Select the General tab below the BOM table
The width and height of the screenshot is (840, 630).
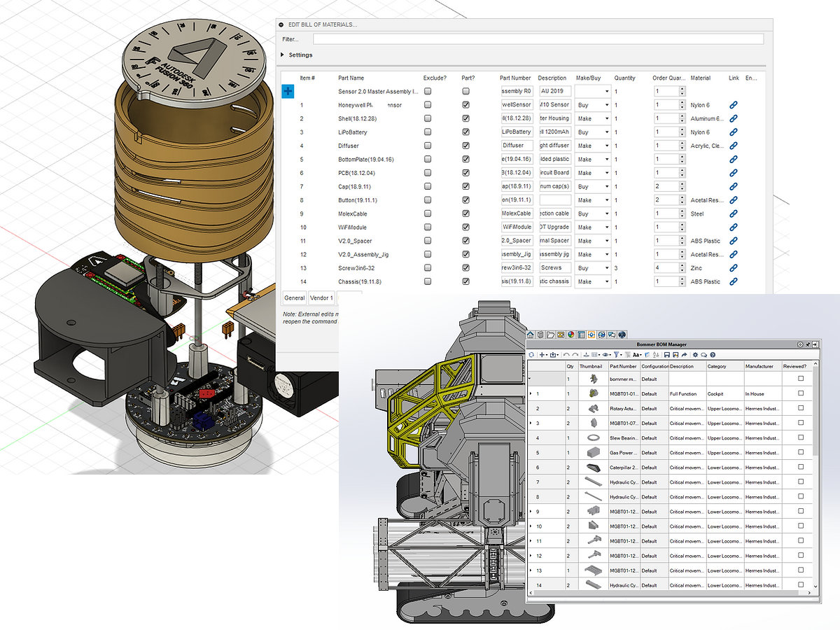(x=294, y=297)
